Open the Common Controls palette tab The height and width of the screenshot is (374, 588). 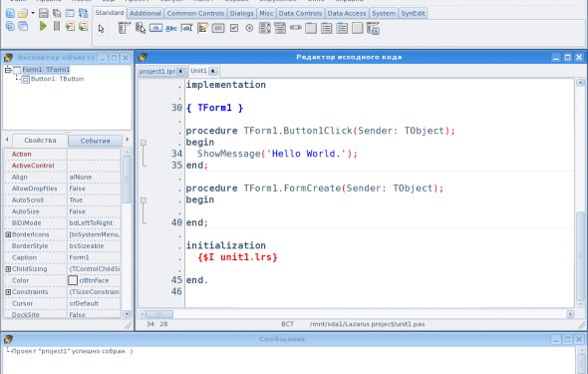[195, 14]
